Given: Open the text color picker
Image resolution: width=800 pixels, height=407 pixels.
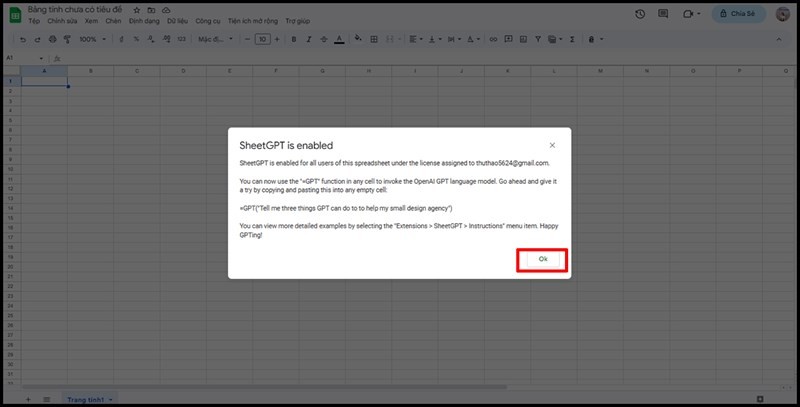Looking at the screenshot, I should pyautogui.click(x=339, y=39).
